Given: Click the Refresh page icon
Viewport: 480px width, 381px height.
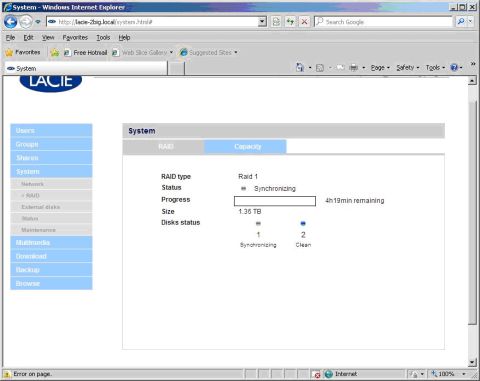Looking at the screenshot, I should pos(290,22).
